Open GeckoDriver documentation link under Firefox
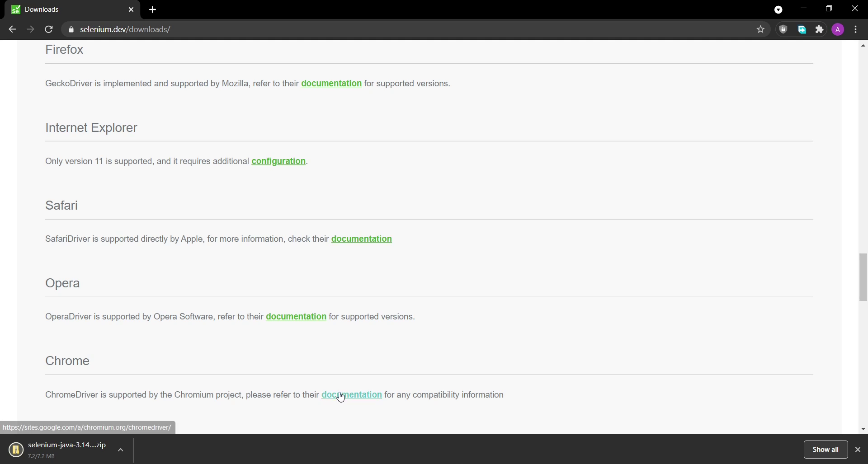Image resolution: width=868 pixels, height=464 pixels. tap(331, 84)
